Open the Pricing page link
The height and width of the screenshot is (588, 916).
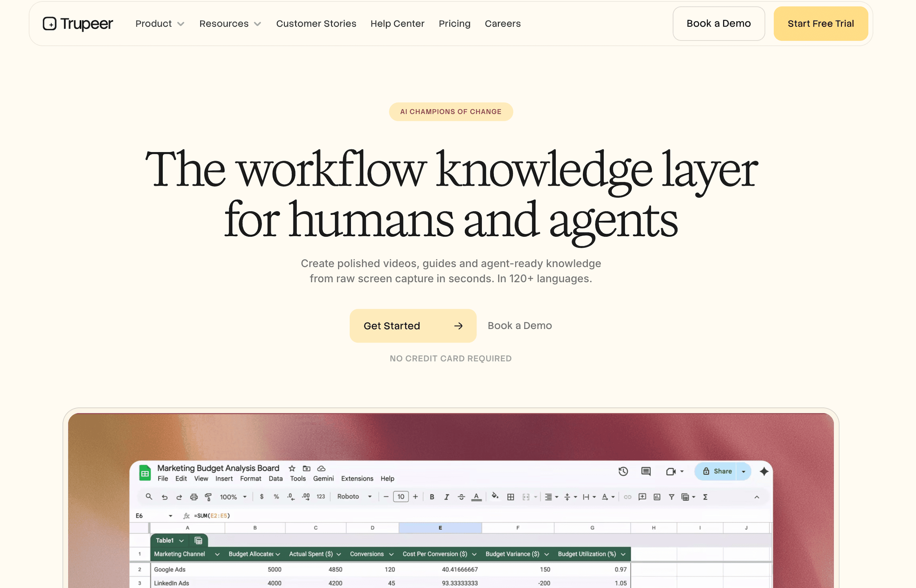(454, 24)
